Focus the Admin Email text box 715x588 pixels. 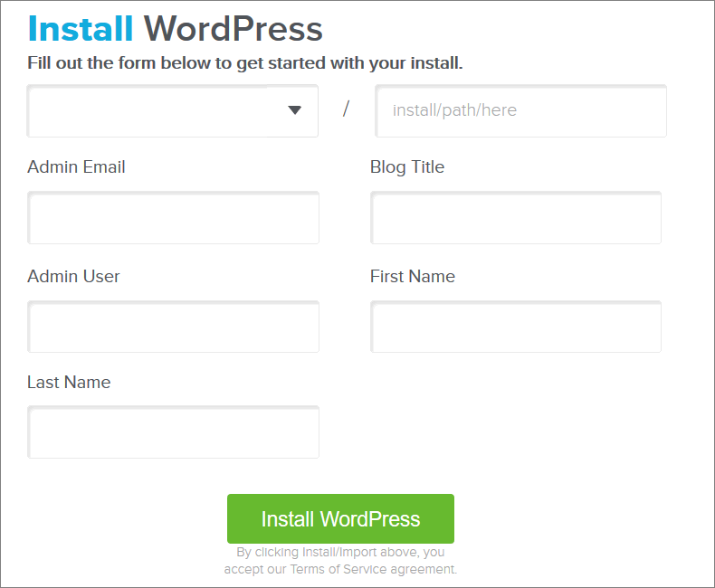pyautogui.click(x=173, y=218)
